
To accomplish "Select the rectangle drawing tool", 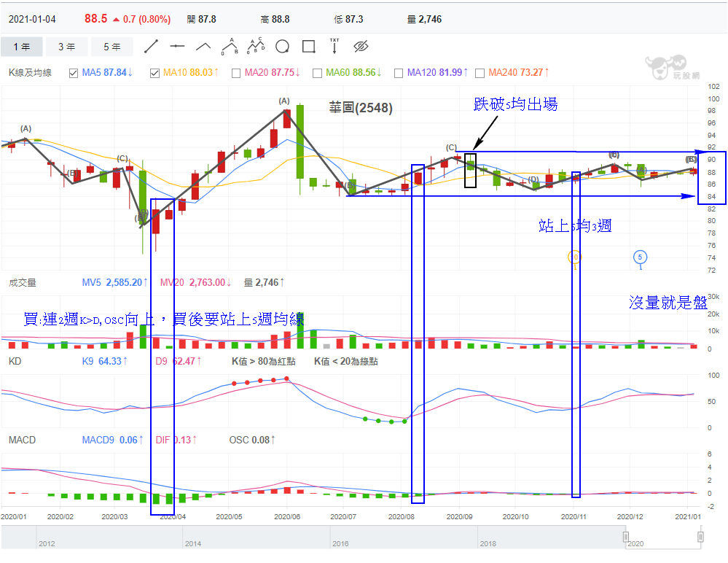I will (x=309, y=47).
